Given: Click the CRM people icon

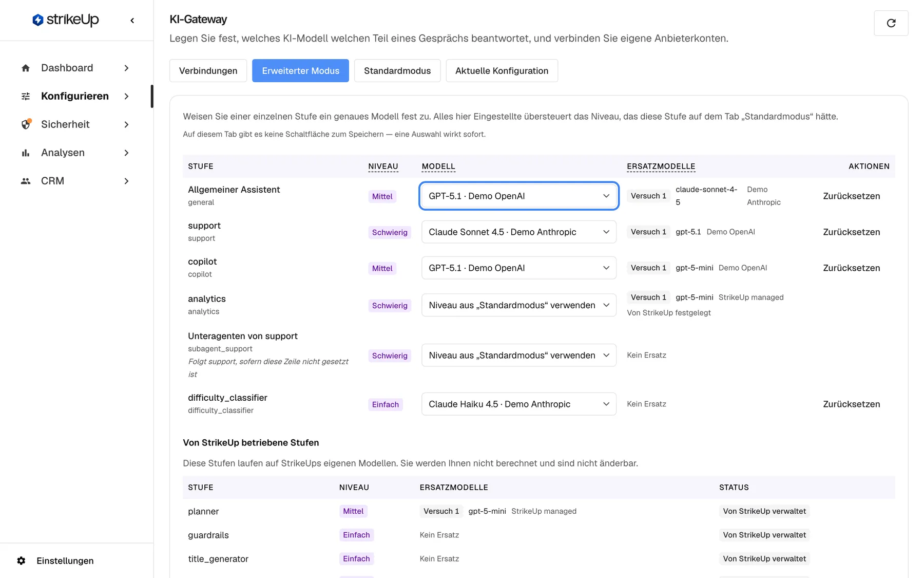Looking at the screenshot, I should [x=26, y=181].
